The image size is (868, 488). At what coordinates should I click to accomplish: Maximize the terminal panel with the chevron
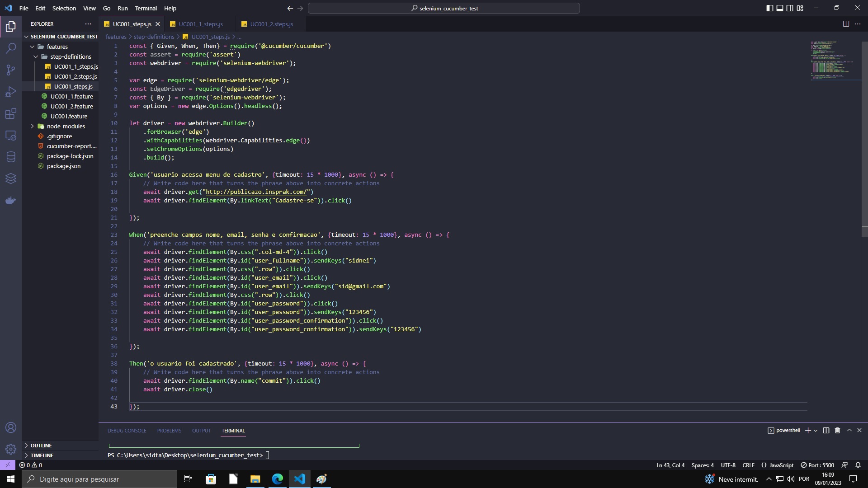(x=849, y=430)
